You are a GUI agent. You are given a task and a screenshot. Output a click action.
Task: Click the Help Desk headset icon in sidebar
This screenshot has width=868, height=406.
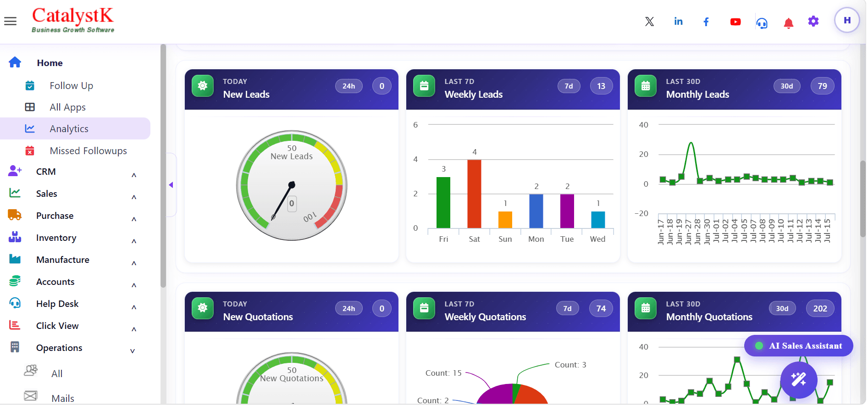click(15, 303)
